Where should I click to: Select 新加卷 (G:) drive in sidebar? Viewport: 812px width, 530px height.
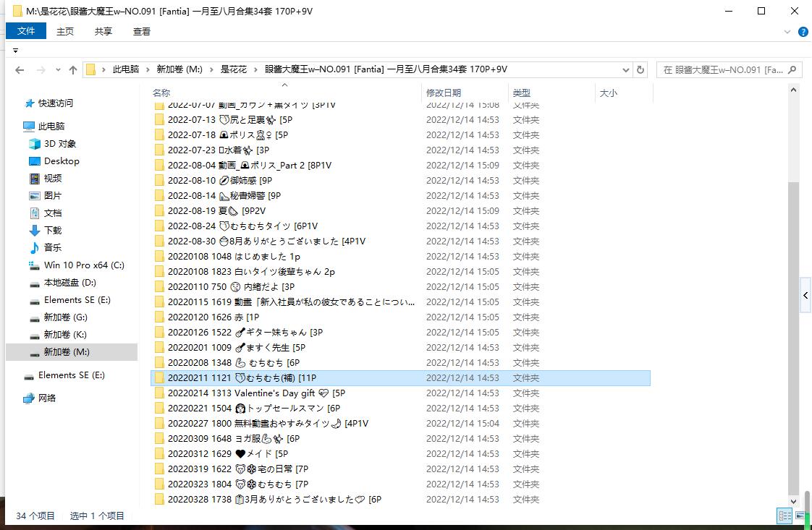(65, 317)
